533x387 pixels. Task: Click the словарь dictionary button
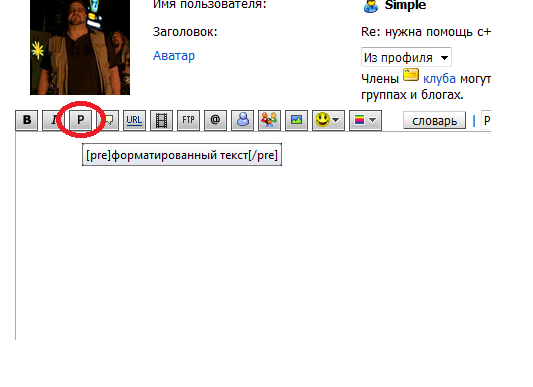pyautogui.click(x=434, y=120)
